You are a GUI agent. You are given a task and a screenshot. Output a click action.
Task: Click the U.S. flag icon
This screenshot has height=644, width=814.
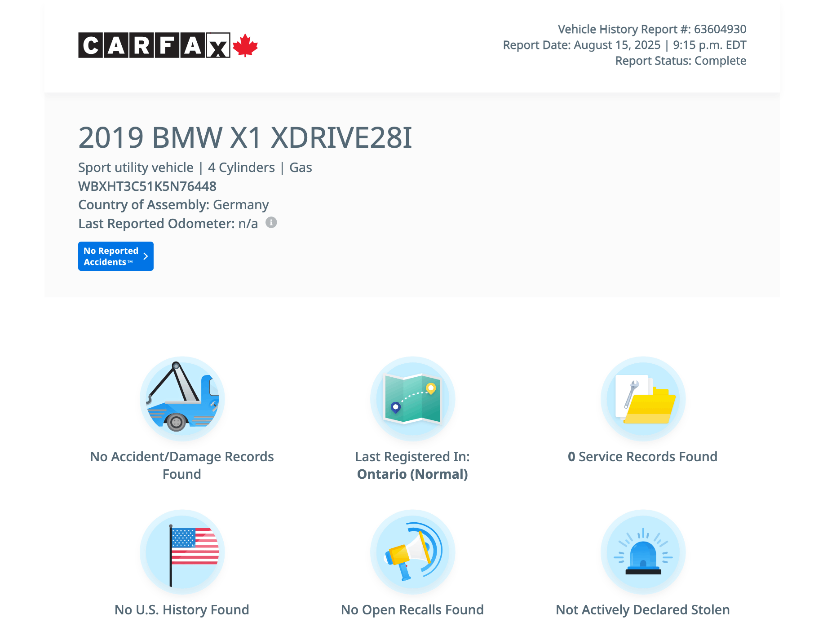[182, 552]
